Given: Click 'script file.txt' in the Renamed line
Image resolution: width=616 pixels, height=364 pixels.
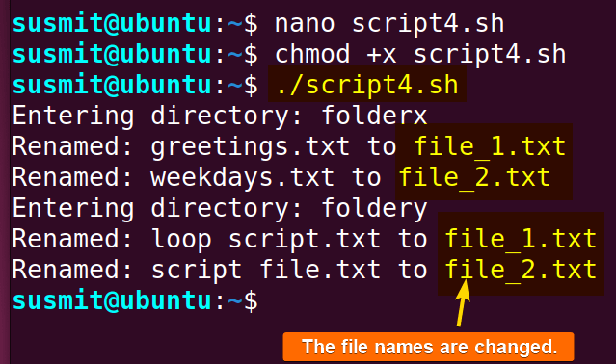Looking at the screenshot, I should click(x=265, y=270).
